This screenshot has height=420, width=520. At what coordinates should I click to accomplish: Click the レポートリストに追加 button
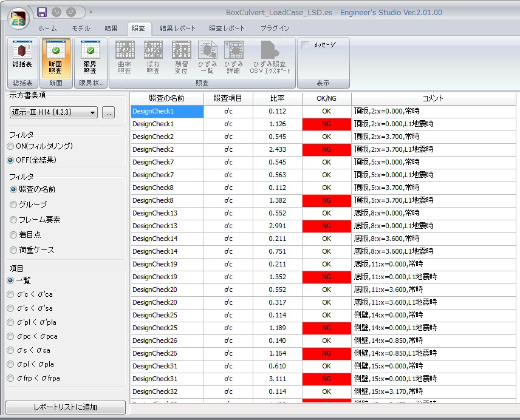[66, 407]
